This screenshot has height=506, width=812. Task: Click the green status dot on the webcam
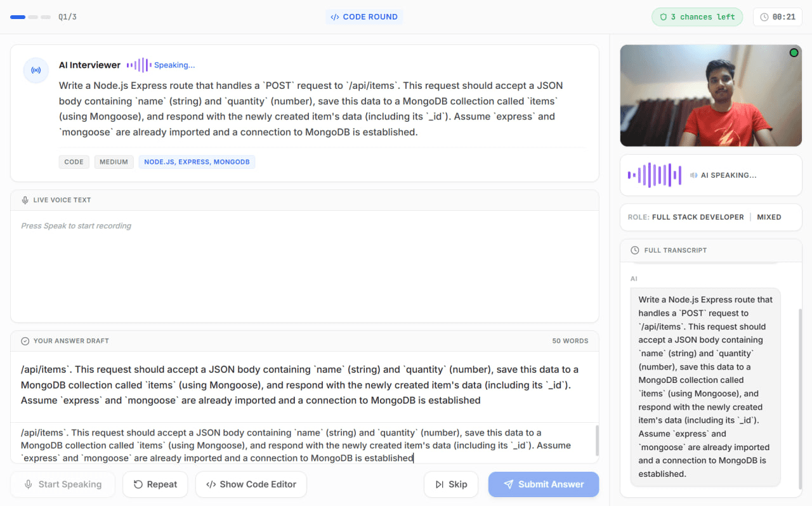pyautogui.click(x=794, y=53)
